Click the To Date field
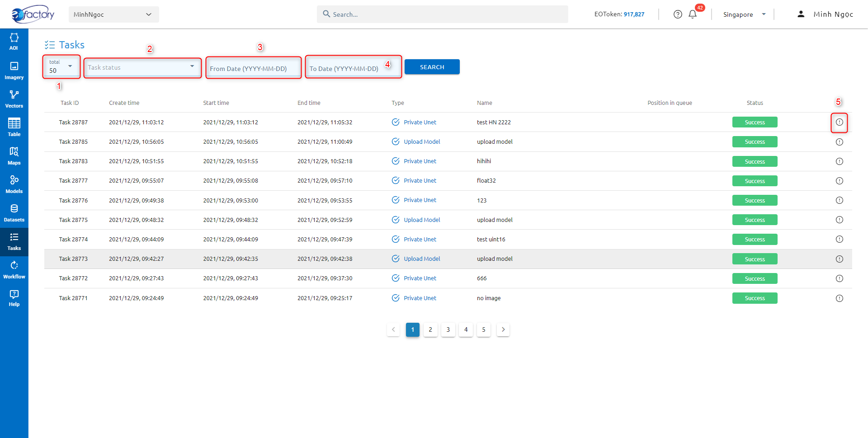868x438 pixels. pyautogui.click(x=354, y=68)
